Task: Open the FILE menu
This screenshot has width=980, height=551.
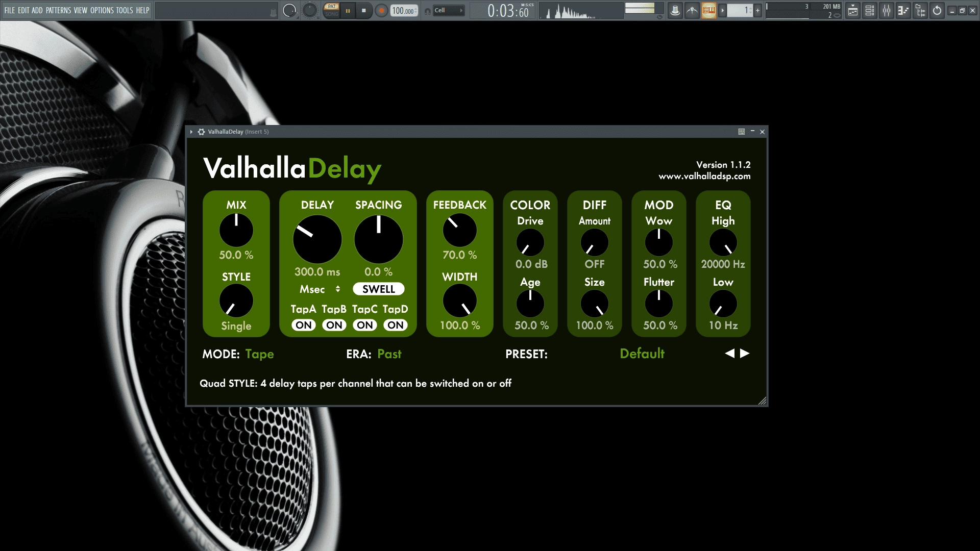Action: 10,10
